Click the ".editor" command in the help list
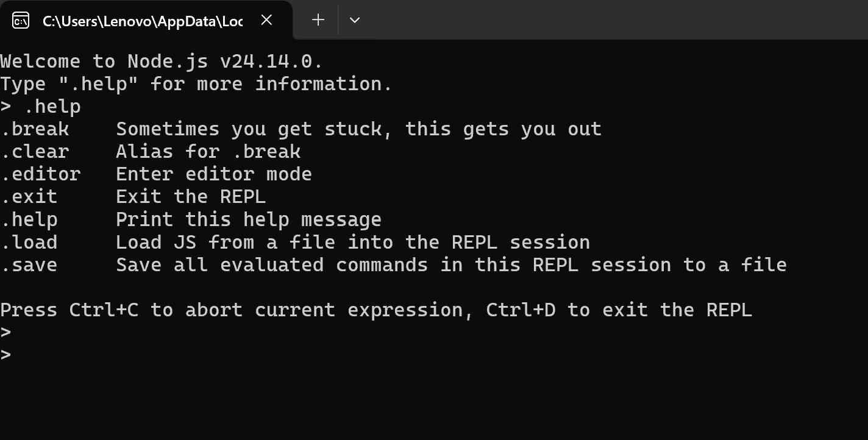Image resolution: width=868 pixels, height=440 pixels. click(x=40, y=174)
